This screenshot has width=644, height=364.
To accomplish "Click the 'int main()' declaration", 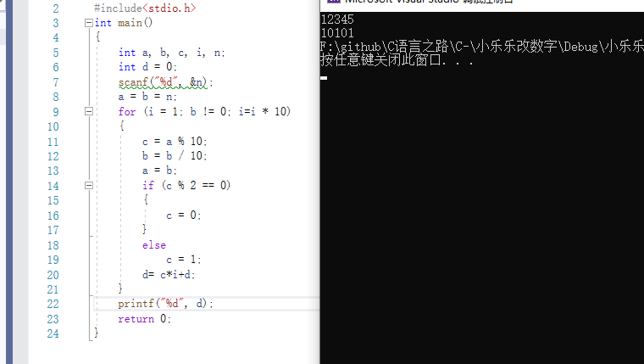I will coord(124,23).
